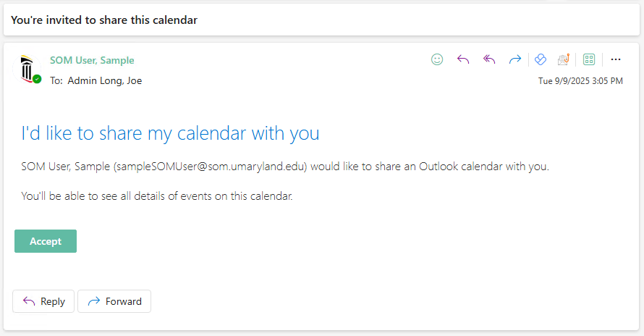The height and width of the screenshot is (336, 644).
Task: Click the report phishing envelope icon
Action: (564, 60)
